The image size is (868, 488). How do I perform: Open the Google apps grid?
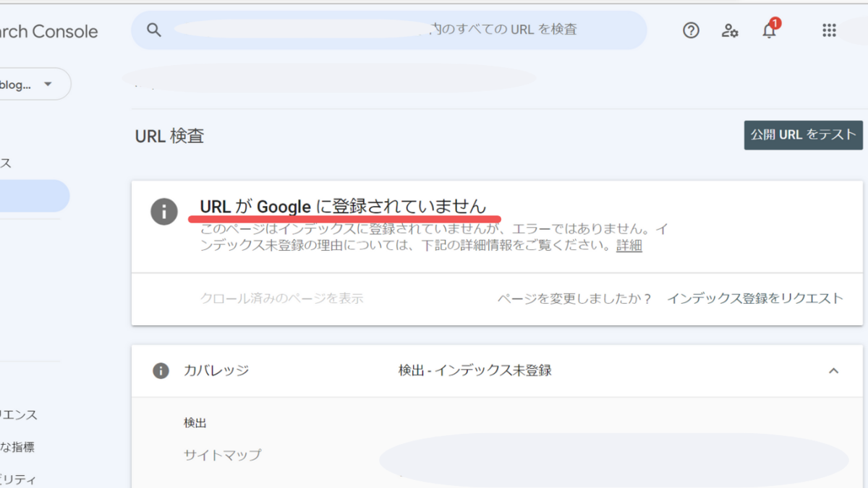[829, 30]
